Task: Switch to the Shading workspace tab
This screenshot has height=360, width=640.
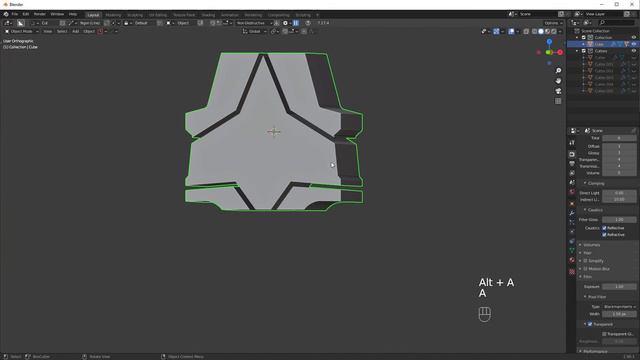Action: (208, 15)
